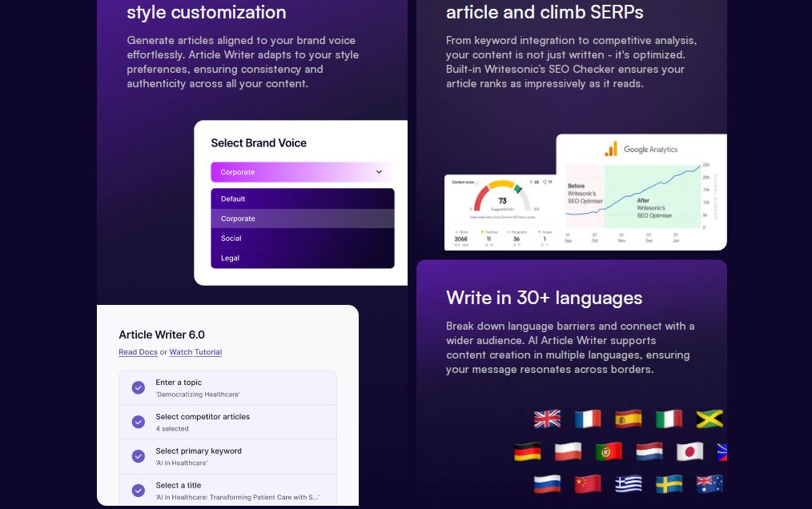
Task: Click the Jamaica flag icon
Action: pos(709,419)
